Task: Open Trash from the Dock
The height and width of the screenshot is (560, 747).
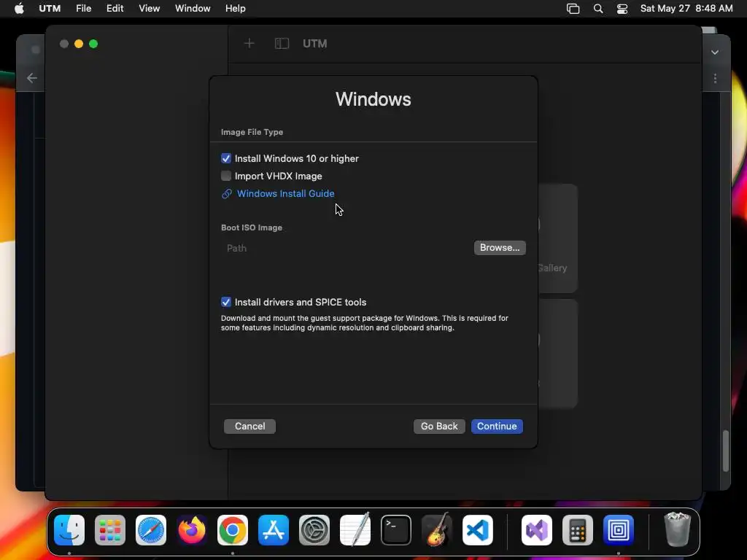Action: click(x=677, y=530)
